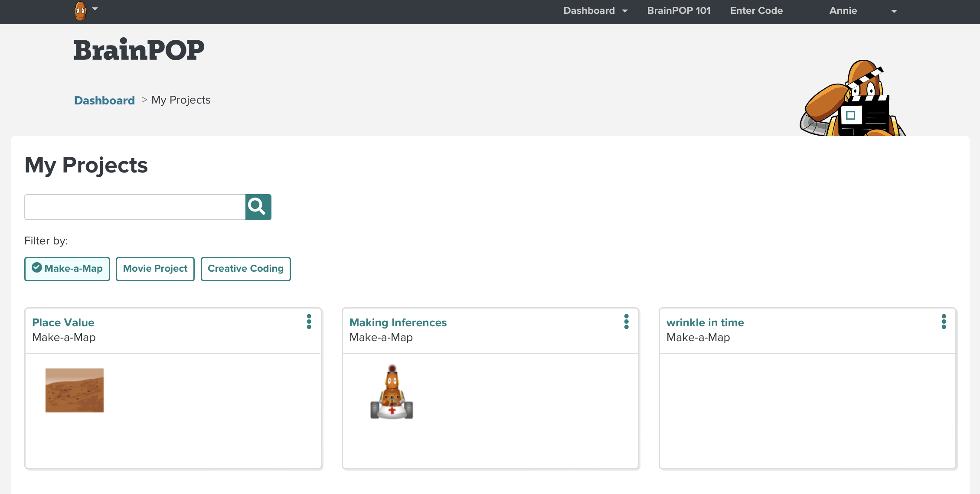Go to Dashboard via the breadcrumb link
980x494 pixels.
point(105,101)
